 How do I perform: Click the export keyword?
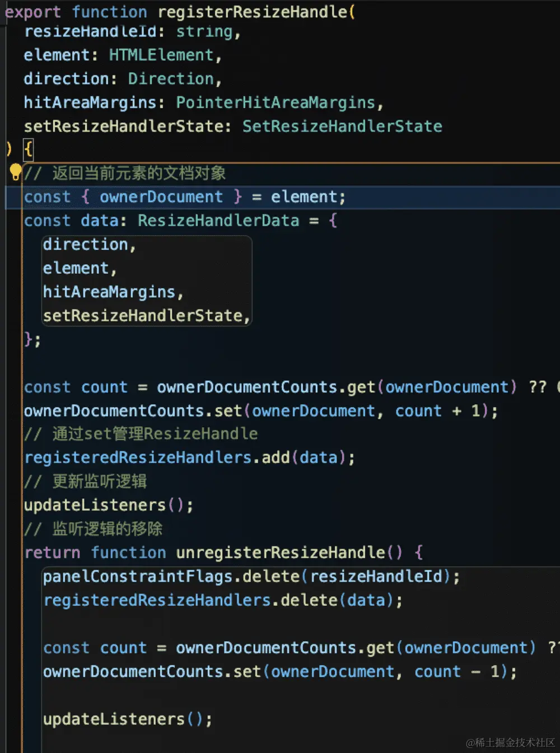(x=32, y=12)
